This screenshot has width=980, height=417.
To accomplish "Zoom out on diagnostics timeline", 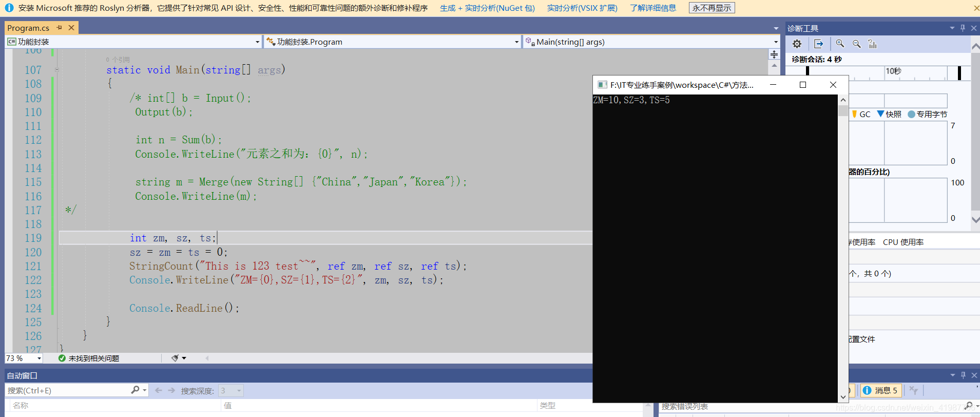I will 856,44.
